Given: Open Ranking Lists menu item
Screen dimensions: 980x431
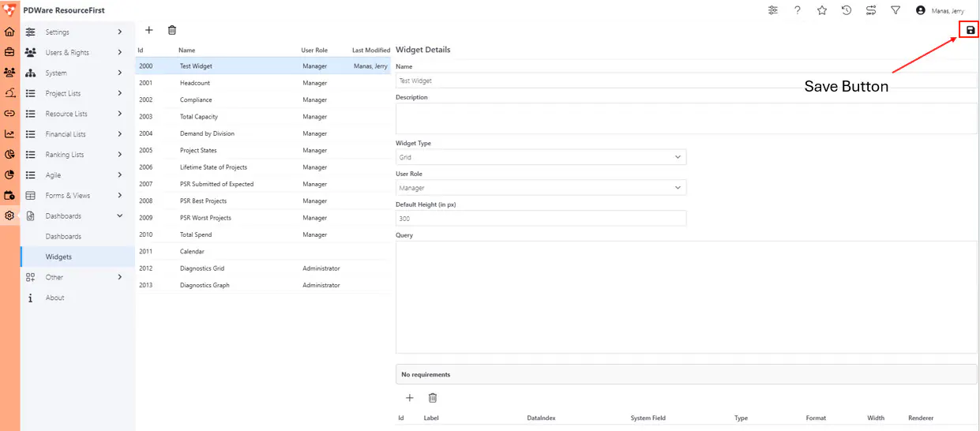Looking at the screenshot, I should 77,155.
